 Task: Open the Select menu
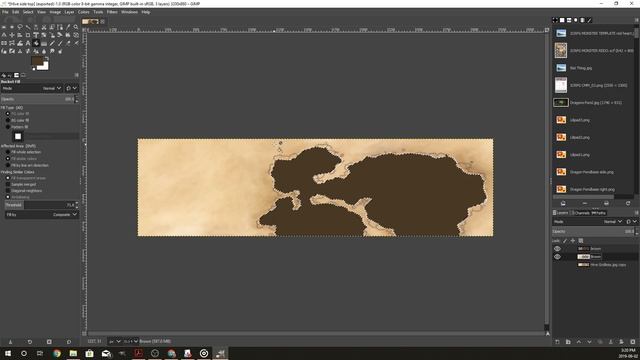[28, 12]
